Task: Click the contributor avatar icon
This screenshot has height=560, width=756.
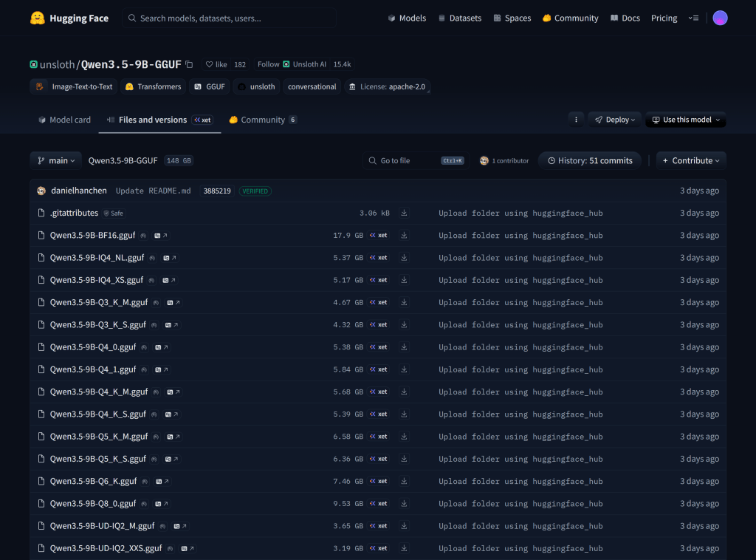Action: [484, 160]
